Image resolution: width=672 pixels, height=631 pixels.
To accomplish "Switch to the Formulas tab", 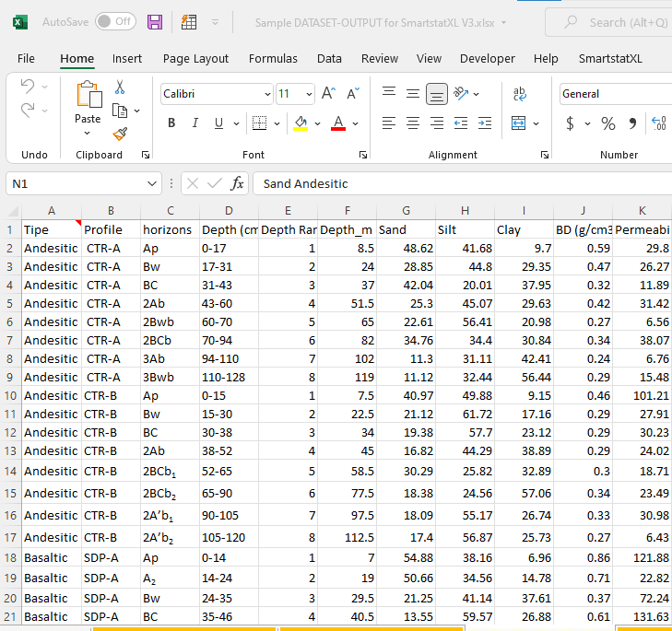I will pyautogui.click(x=273, y=58).
